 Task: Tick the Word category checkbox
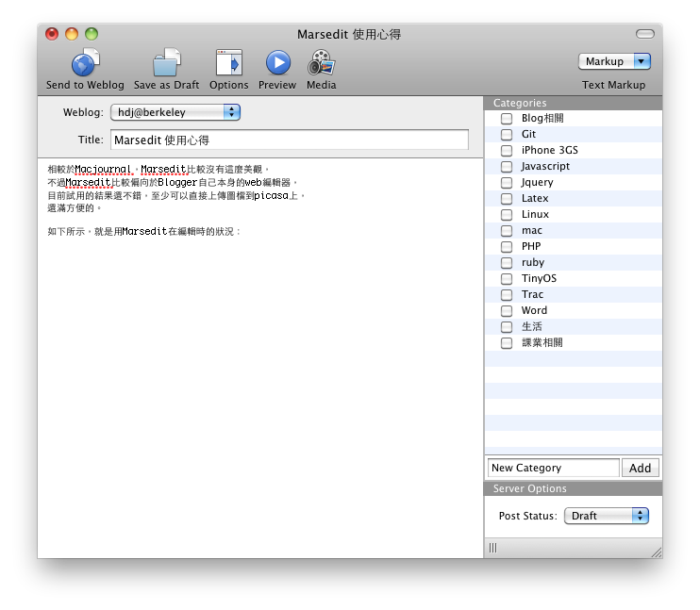point(507,310)
